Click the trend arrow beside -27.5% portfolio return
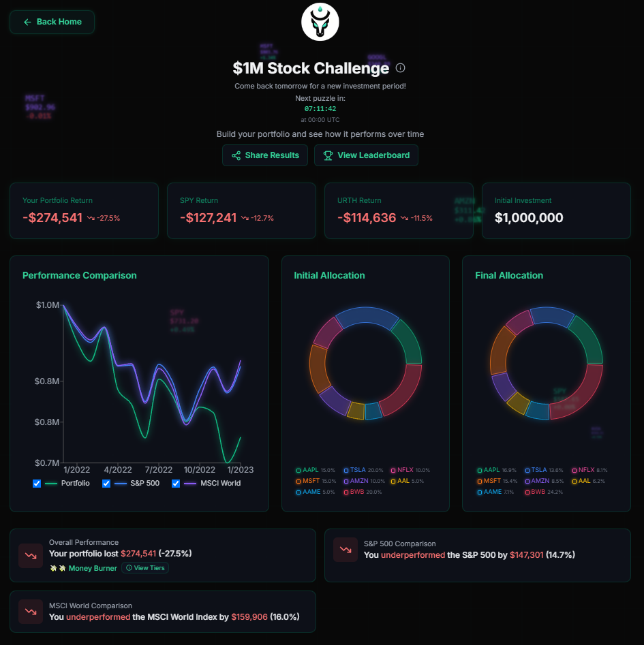 91,218
